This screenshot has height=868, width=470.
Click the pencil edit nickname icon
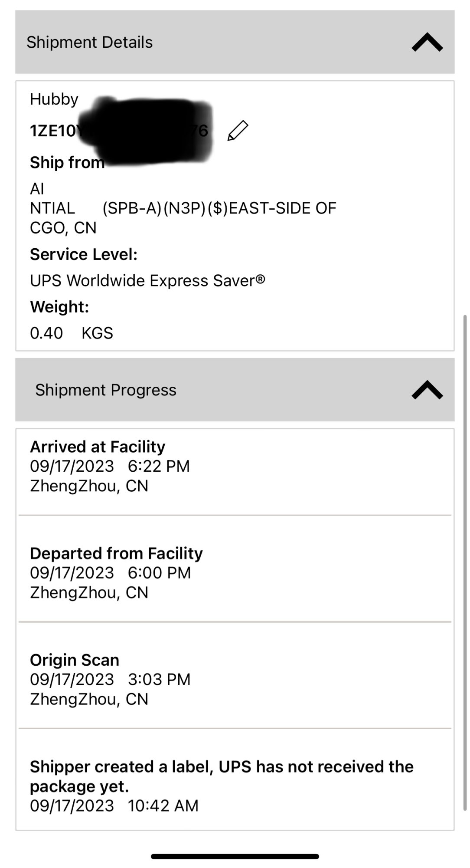click(238, 131)
